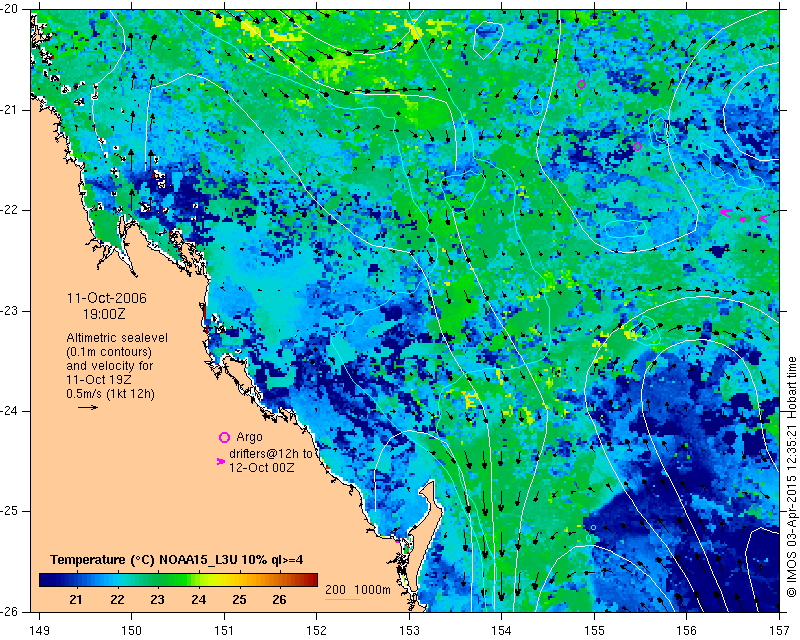The height and width of the screenshot is (640, 800).
Task: Click longitude axis label 149
Action: [40, 631]
